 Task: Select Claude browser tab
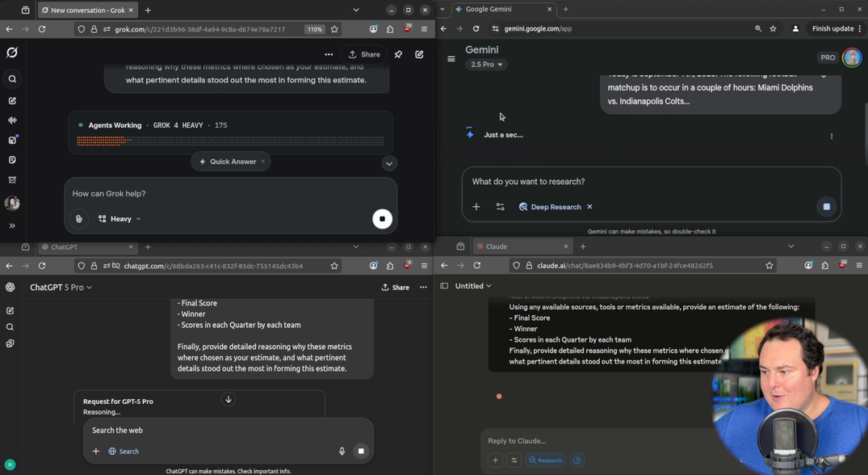click(522, 246)
